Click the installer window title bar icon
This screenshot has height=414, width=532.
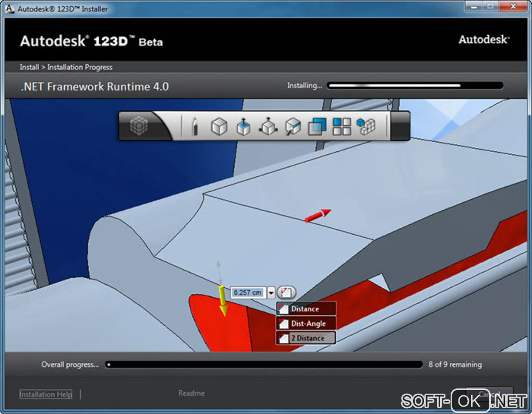9,9
